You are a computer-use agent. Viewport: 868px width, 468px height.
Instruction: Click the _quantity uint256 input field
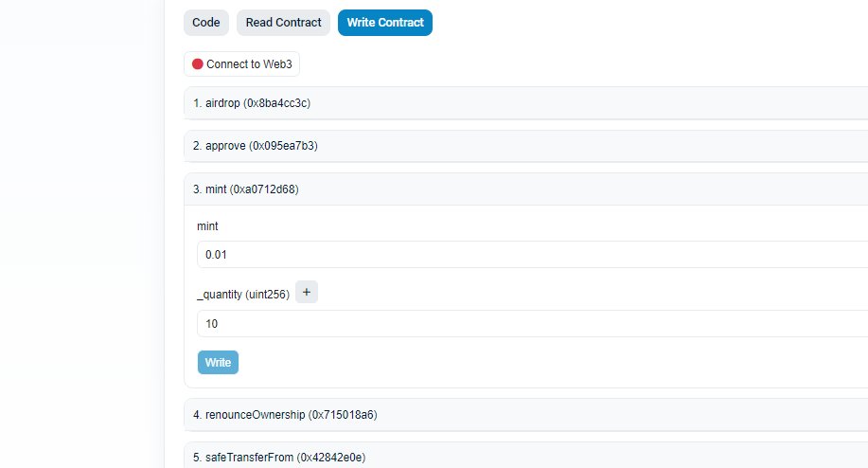533,323
